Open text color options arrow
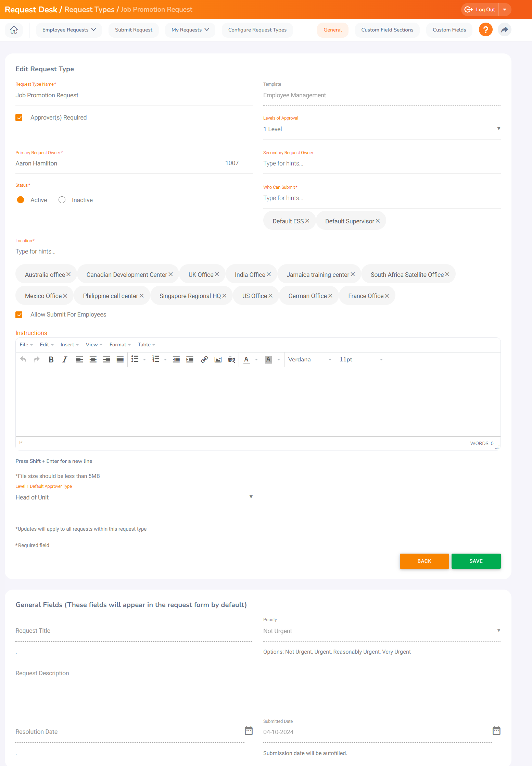Screen dimensions: 532x766 256,359
